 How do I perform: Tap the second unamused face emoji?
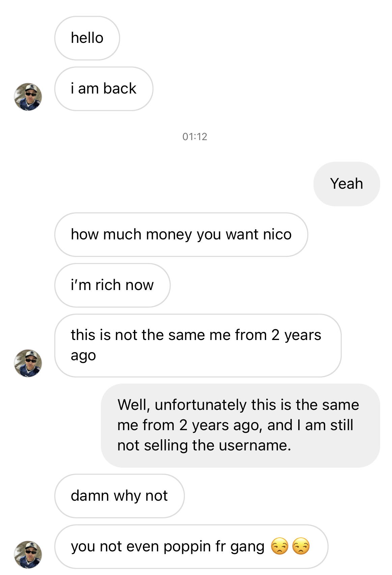[x=301, y=546]
